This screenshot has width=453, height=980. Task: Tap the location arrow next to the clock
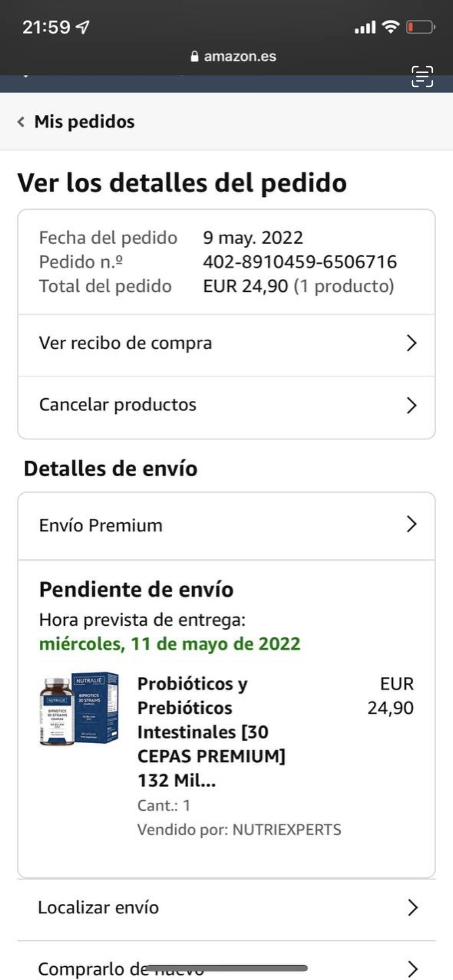83,27
